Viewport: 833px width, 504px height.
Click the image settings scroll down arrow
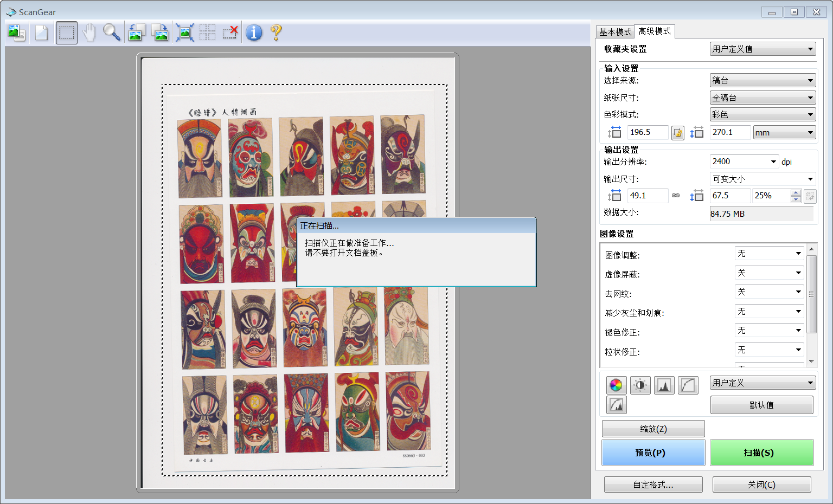click(x=811, y=361)
